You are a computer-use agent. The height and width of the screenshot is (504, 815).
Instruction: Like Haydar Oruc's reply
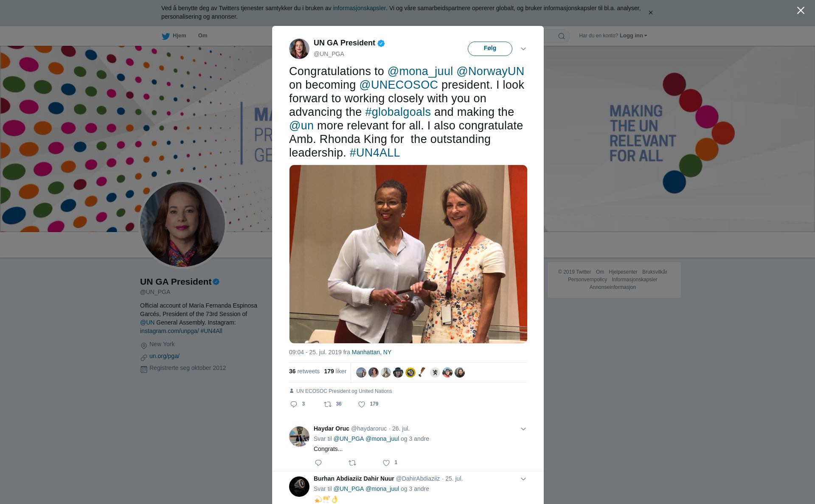coord(386,463)
